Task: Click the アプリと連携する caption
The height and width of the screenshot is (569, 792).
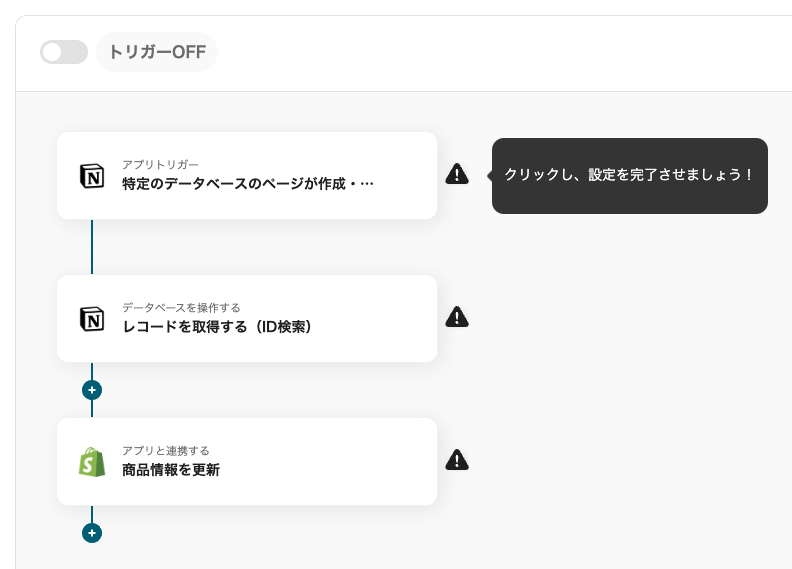Action: pyautogui.click(x=166, y=450)
